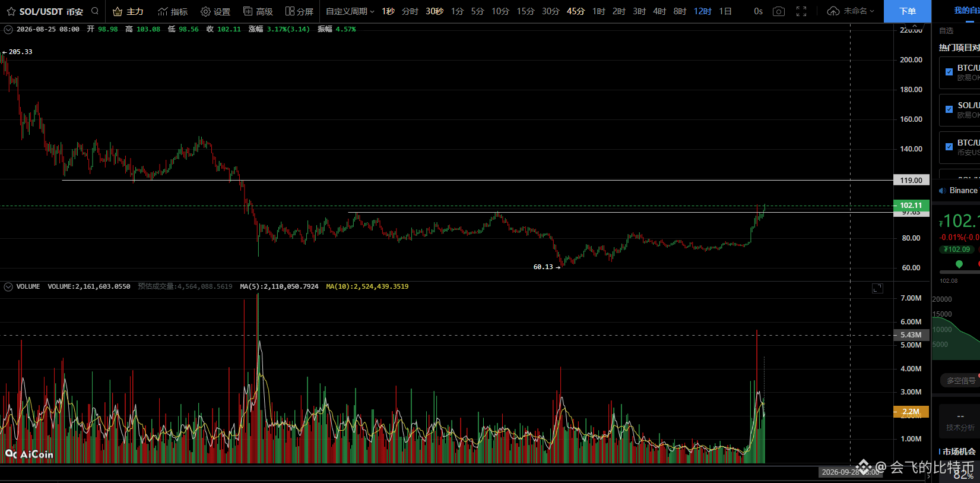The image size is (980, 483).
Task: Click the 下单 order button
Action: 908,11
